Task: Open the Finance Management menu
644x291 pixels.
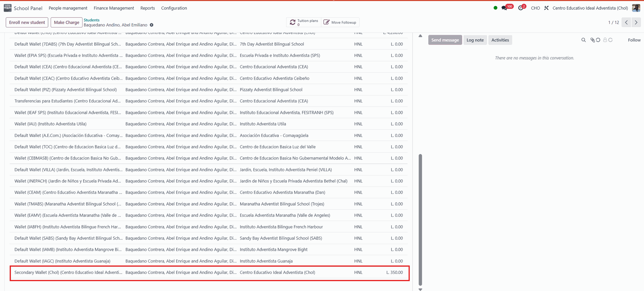Action: (x=114, y=8)
